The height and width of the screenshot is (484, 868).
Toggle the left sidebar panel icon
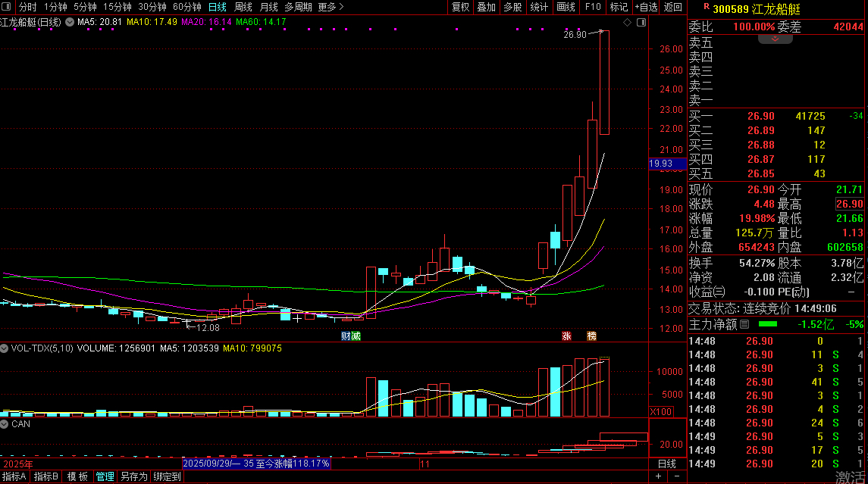(6, 7)
